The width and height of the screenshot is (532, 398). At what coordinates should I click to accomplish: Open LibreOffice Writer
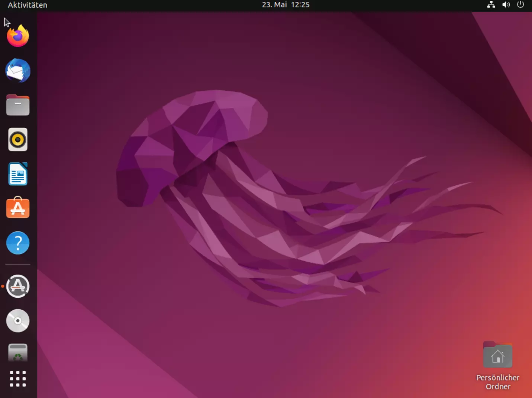pyautogui.click(x=18, y=174)
